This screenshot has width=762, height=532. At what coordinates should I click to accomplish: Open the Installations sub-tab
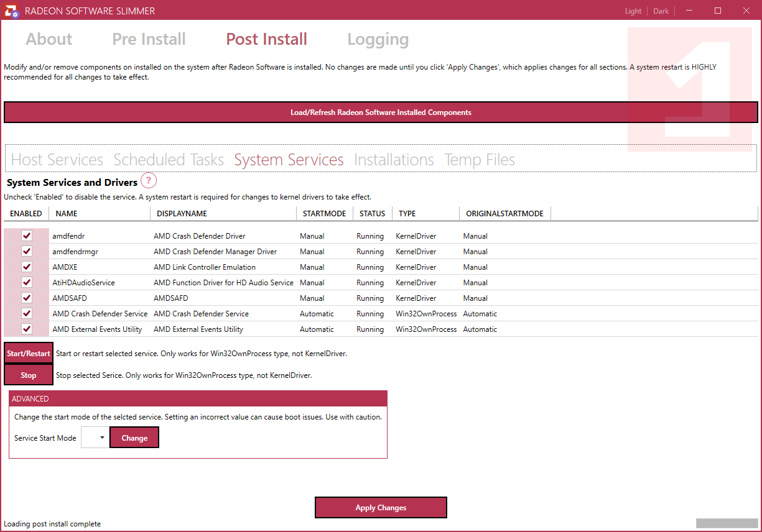[394, 160]
